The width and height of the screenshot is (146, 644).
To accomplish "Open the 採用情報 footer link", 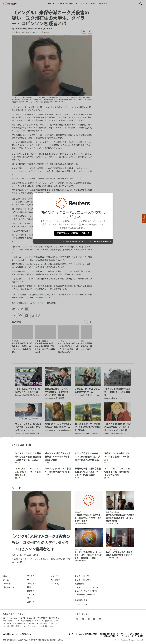I will pyautogui.click(x=79, y=584).
